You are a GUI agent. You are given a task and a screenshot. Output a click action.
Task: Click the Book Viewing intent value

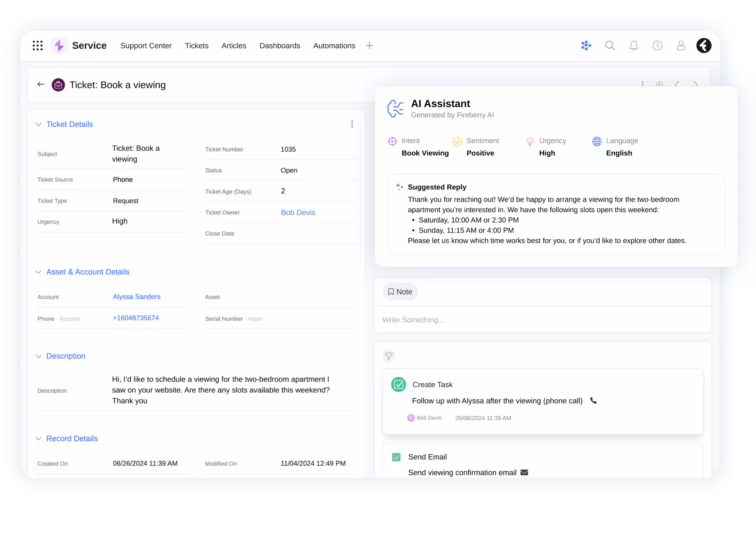tap(425, 153)
